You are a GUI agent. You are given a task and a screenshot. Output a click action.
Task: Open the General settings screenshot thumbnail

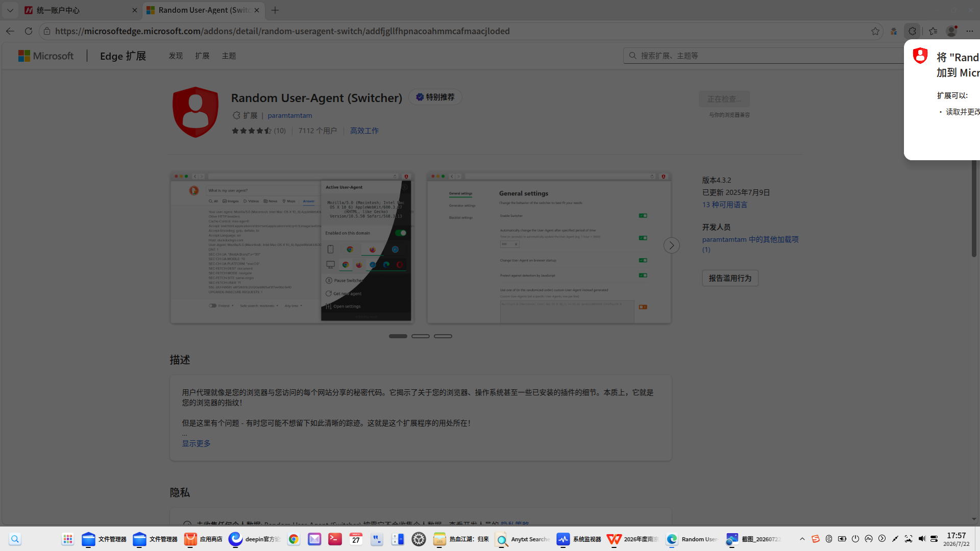[x=549, y=247]
